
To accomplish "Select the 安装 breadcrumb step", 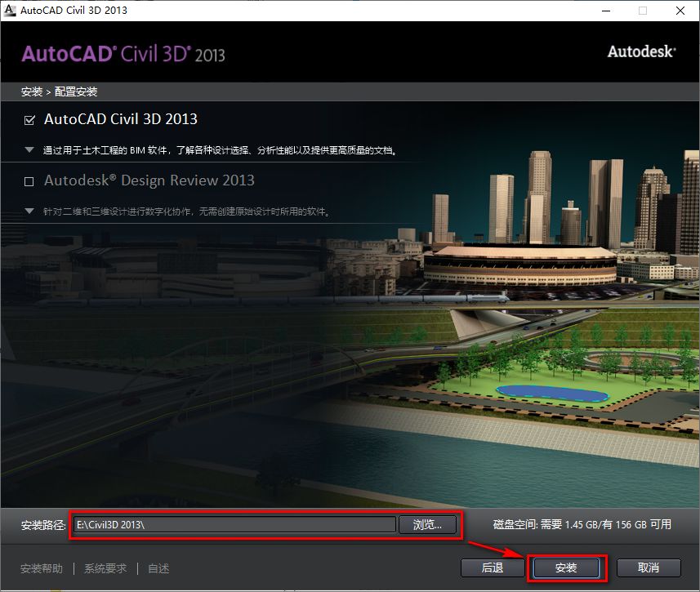I will pyautogui.click(x=30, y=91).
